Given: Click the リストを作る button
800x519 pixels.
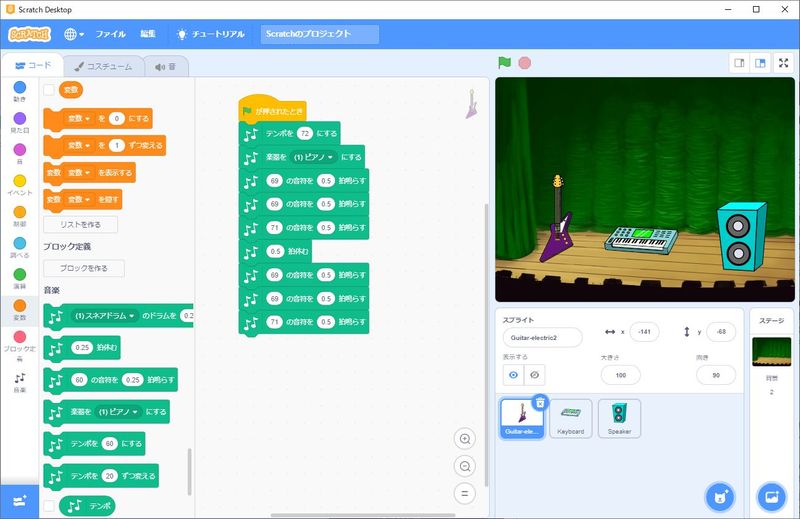Looking at the screenshot, I should pos(80,225).
